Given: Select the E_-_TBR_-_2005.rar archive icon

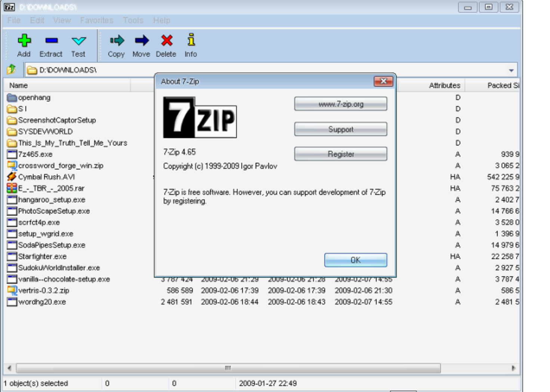Looking at the screenshot, I should click(x=12, y=188).
